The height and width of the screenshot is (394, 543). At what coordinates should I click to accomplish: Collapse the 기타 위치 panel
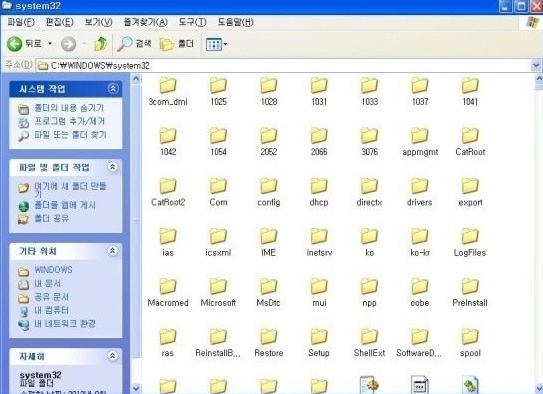(113, 250)
